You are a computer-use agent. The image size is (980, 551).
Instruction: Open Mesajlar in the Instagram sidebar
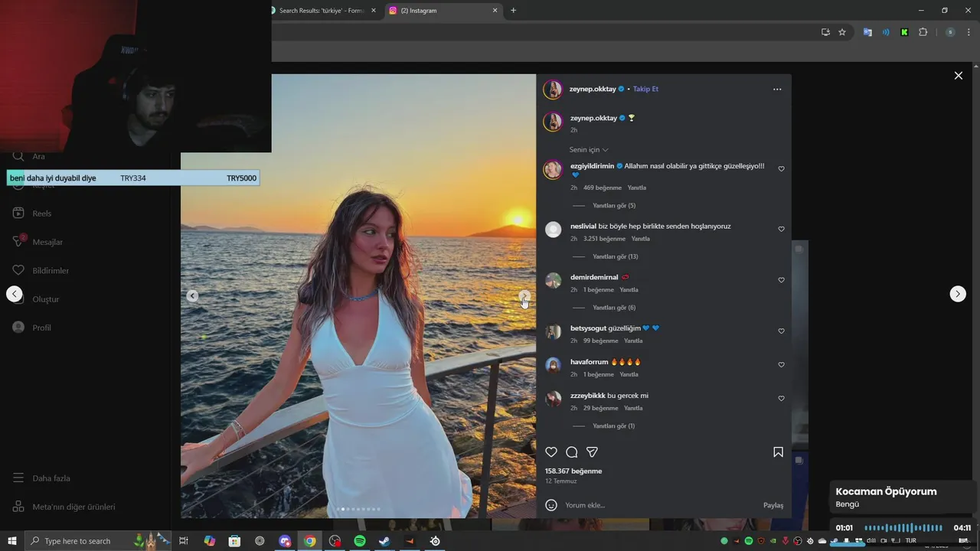(x=38, y=242)
